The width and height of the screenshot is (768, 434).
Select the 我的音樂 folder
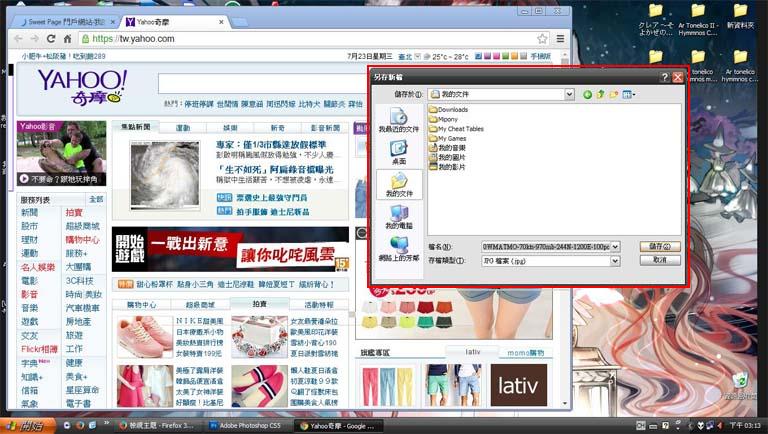pyautogui.click(x=447, y=147)
